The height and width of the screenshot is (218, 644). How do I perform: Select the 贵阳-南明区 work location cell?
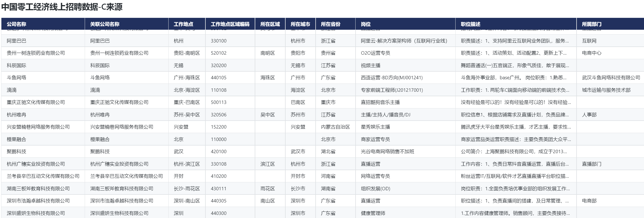[x=187, y=53]
